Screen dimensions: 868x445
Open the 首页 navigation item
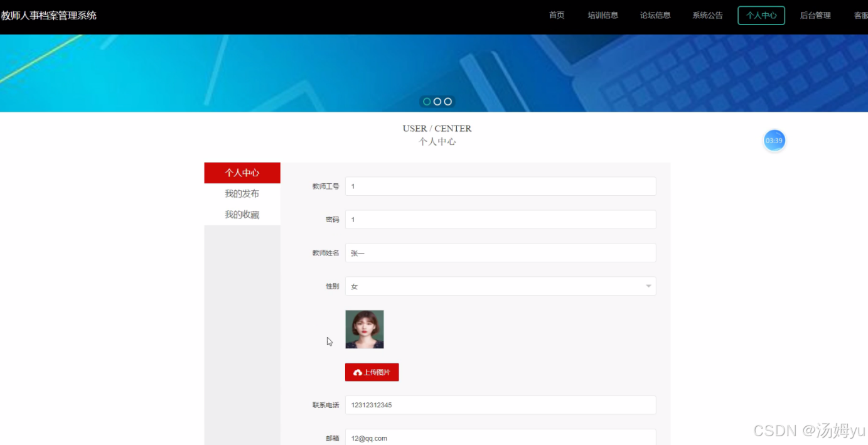(x=557, y=16)
